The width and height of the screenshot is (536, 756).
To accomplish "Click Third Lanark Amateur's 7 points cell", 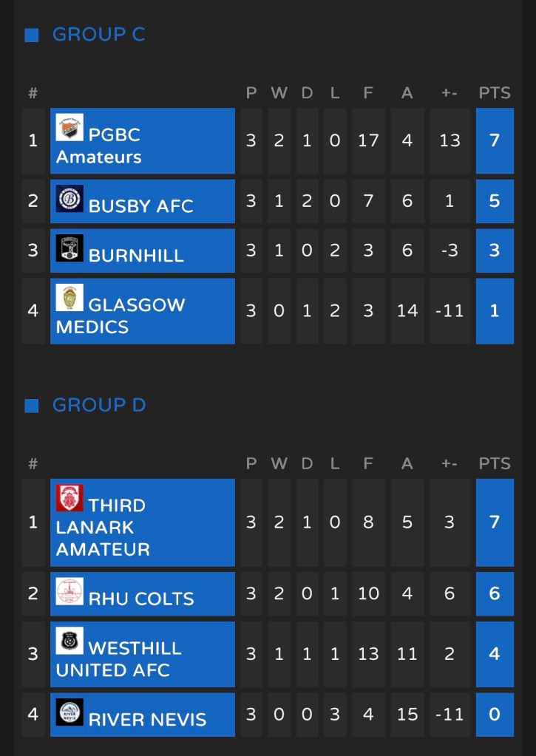I will point(495,522).
